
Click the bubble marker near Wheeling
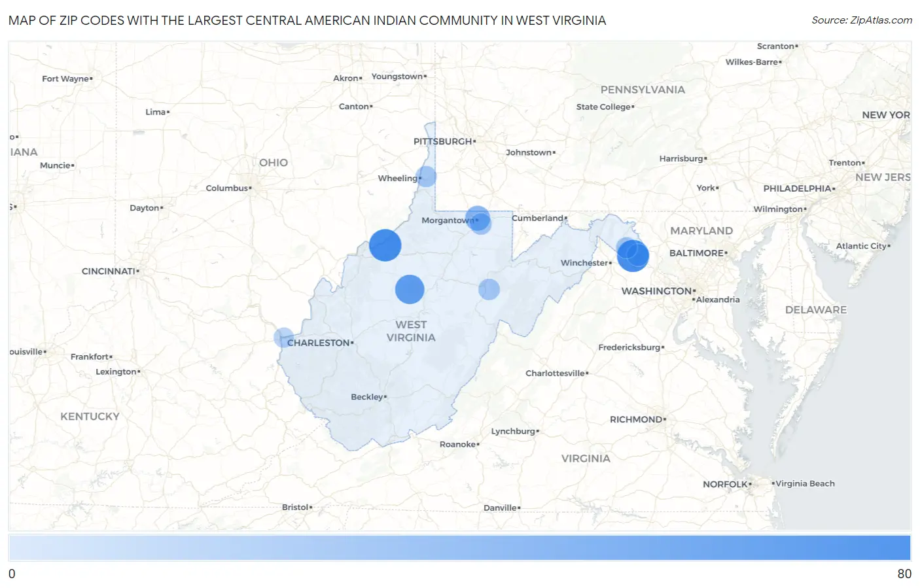[426, 177]
